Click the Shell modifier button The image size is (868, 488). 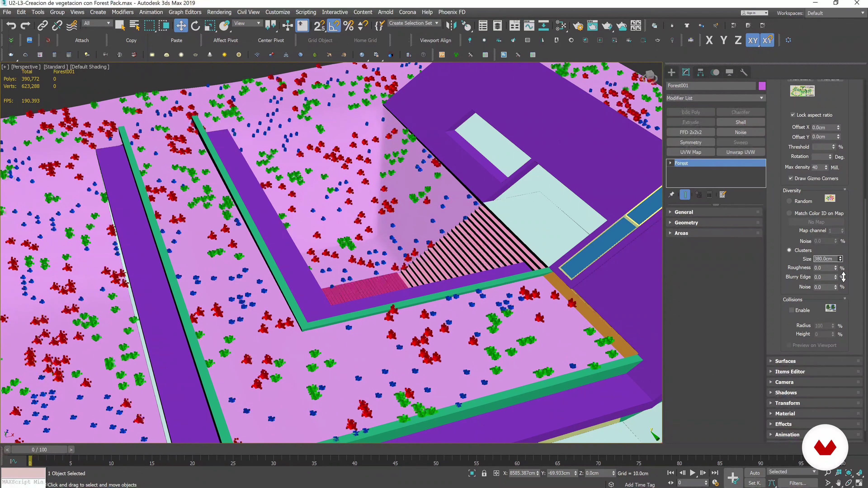pos(740,122)
